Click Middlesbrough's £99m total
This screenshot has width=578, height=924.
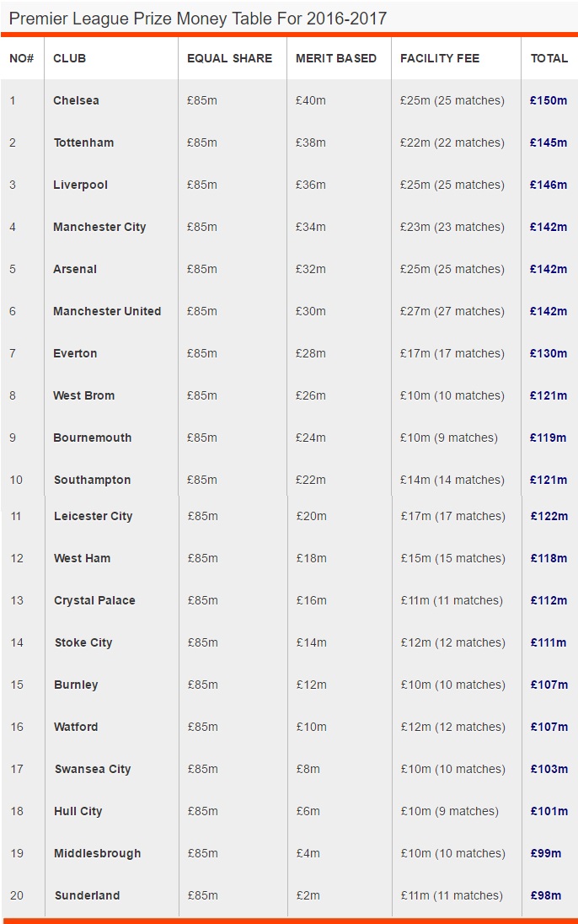(x=546, y=853)
